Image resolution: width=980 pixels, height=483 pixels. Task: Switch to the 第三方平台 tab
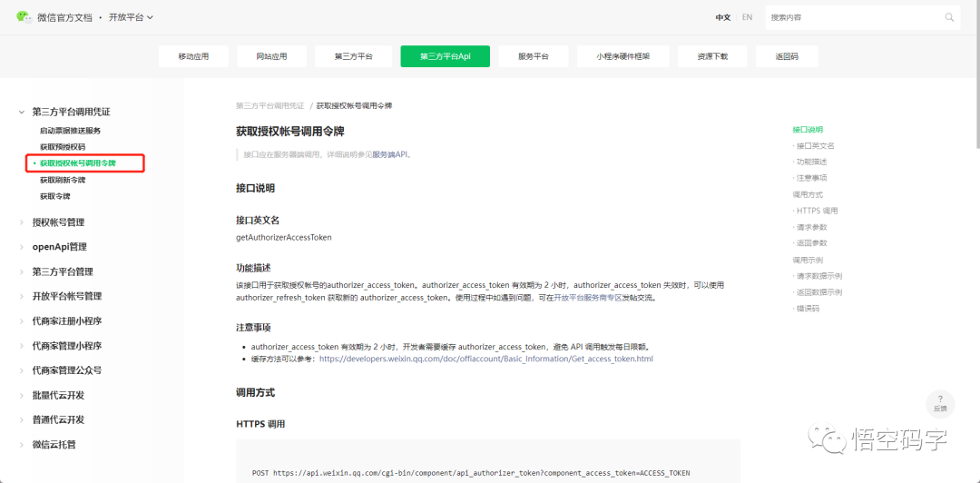tap(354, 56)
